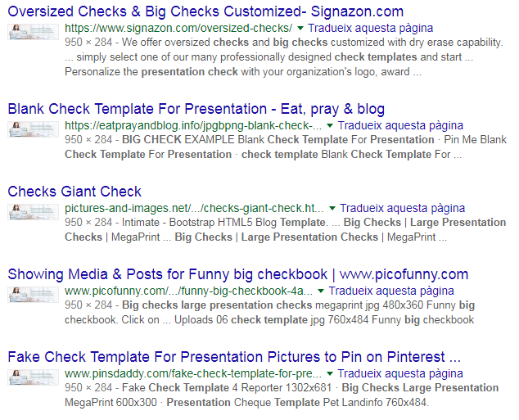Image resolution: width=519 pixels, height=420 pixels.
Task: Click the green www.picofunny.com funny-big-checkbook URL
Action: 188,291
